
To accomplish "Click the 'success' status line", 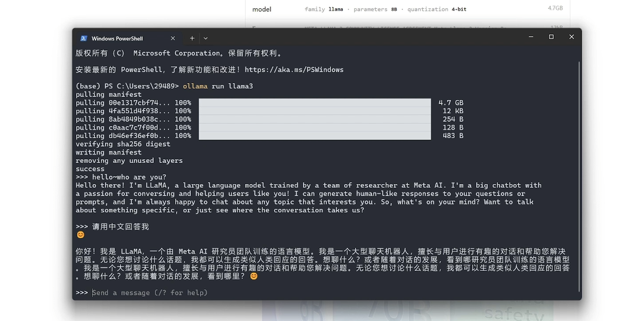I will pyautogui.click(x=90, y=169).
